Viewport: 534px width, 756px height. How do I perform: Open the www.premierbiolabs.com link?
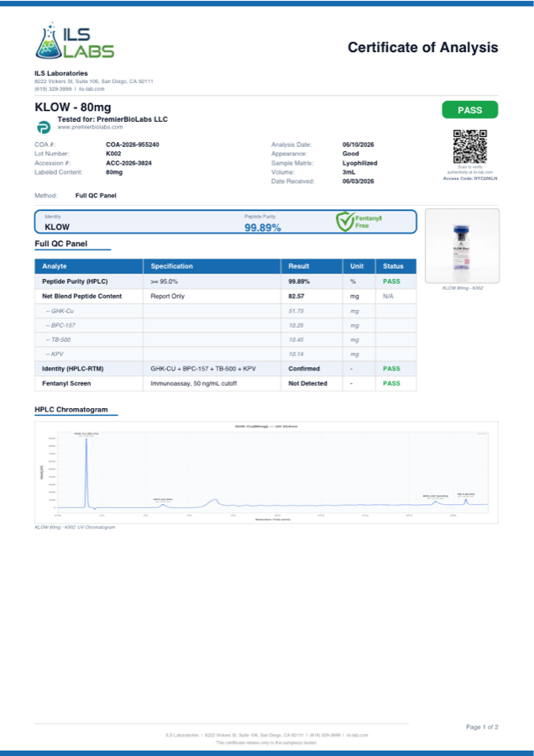click(90, 128)
